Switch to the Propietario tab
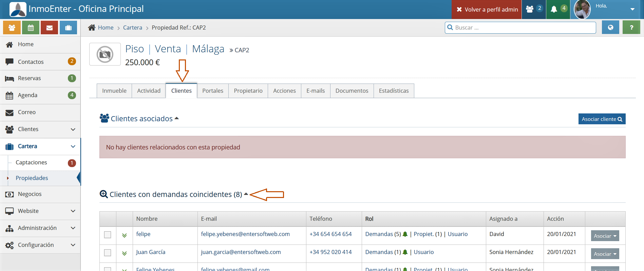Viewport: 644px width, 271px height. coord(248,91)
